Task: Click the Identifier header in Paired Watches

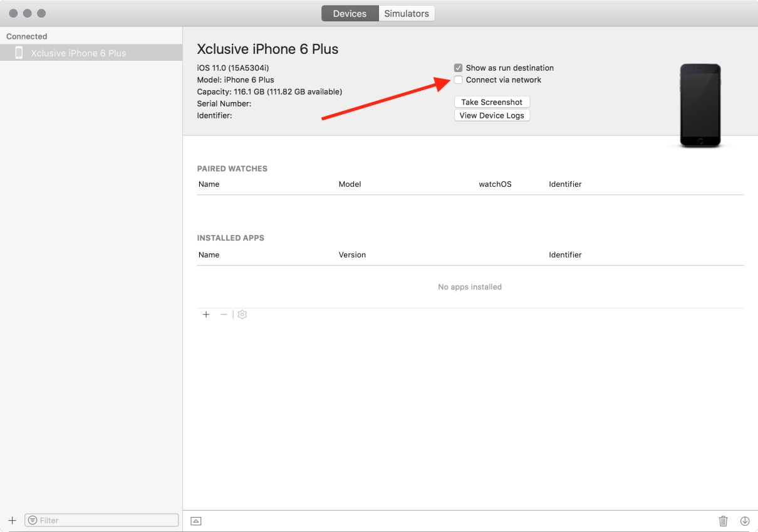Action: (x=566, y=184)
